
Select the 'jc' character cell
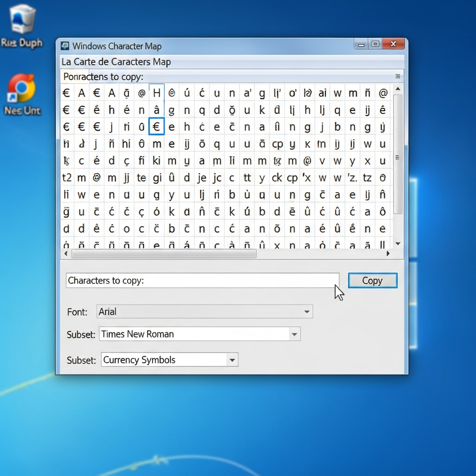[217, 178]
